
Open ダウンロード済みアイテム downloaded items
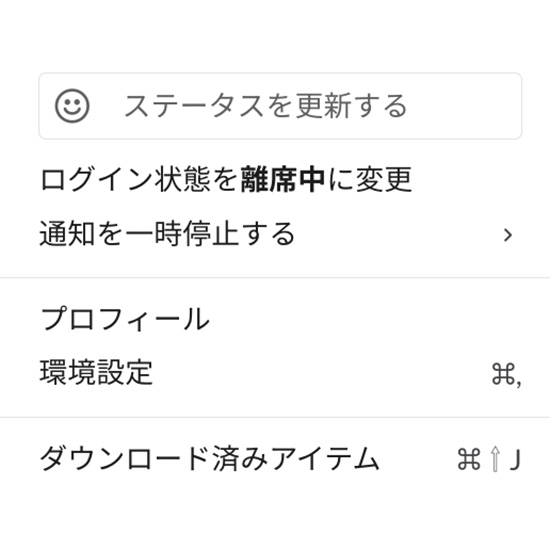[275, 458]
